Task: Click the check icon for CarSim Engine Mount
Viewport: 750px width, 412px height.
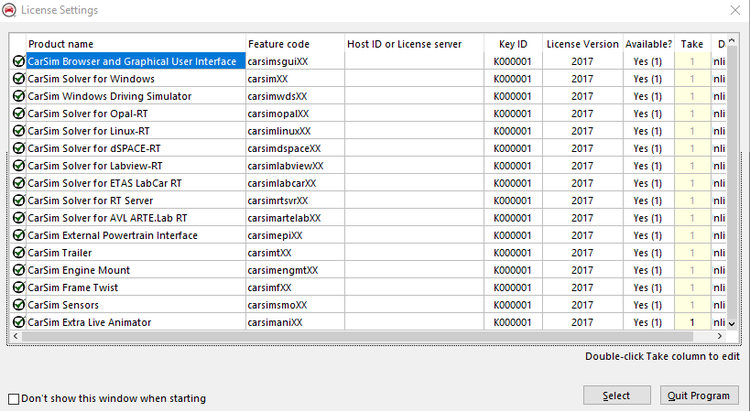Action: click(x=18, y=270)
